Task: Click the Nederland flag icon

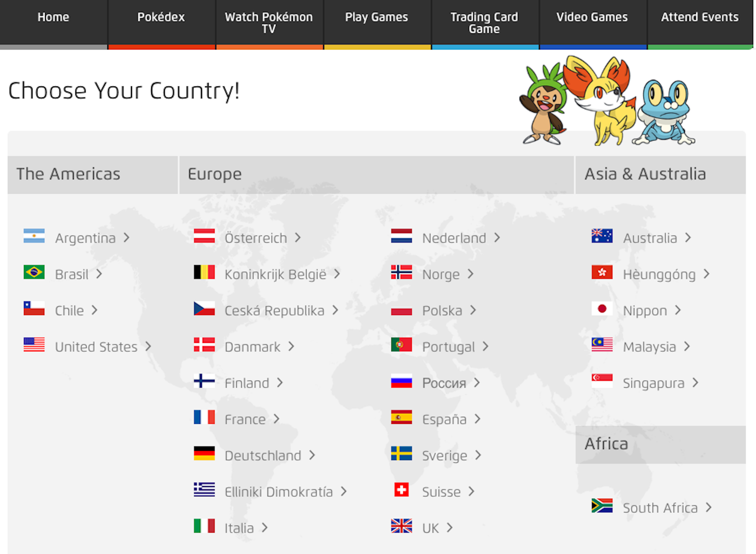Action: [401, 236]
